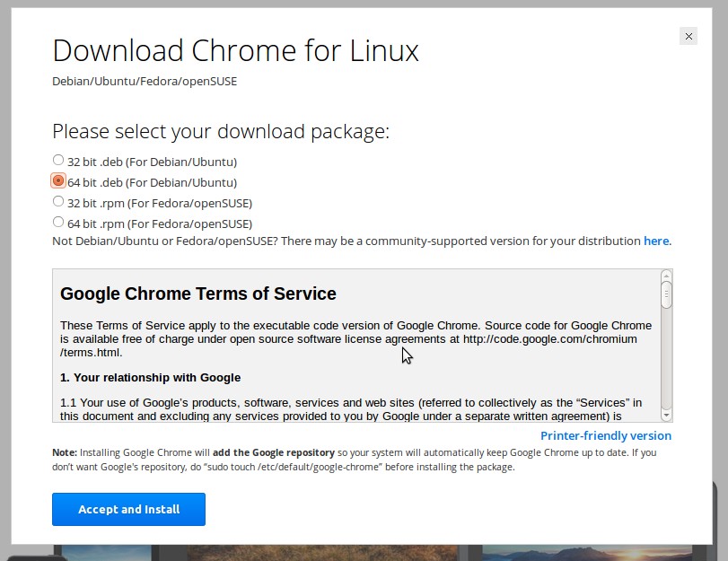Open the Printer-friendly version link

pyautogui.click(x=605, y=435)
